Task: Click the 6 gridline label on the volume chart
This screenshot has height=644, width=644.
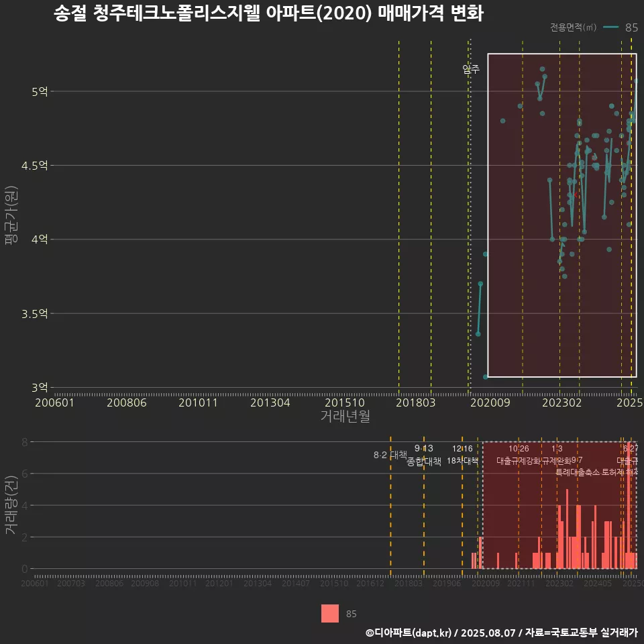Action: point(25,474)
